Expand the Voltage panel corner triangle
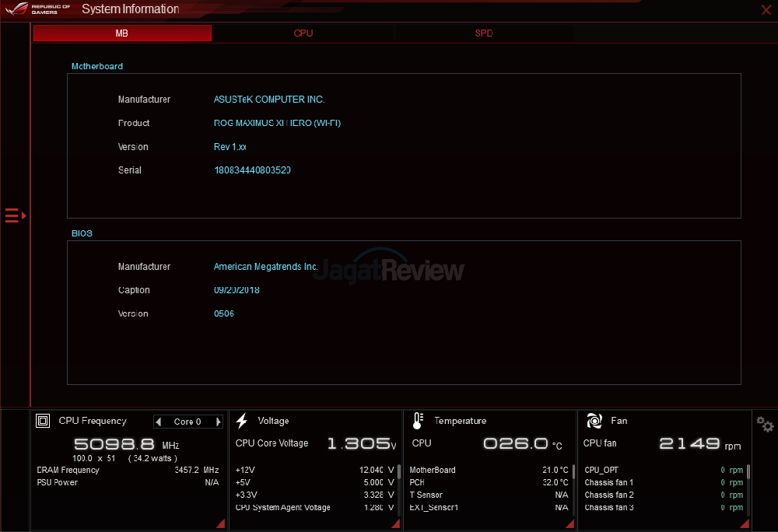 [395, 523]
